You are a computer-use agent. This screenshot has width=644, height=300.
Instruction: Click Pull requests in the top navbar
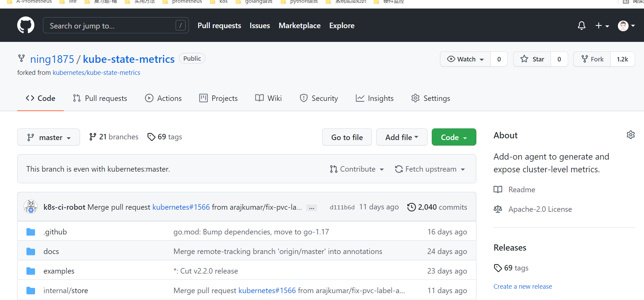(x=219, y=25)
